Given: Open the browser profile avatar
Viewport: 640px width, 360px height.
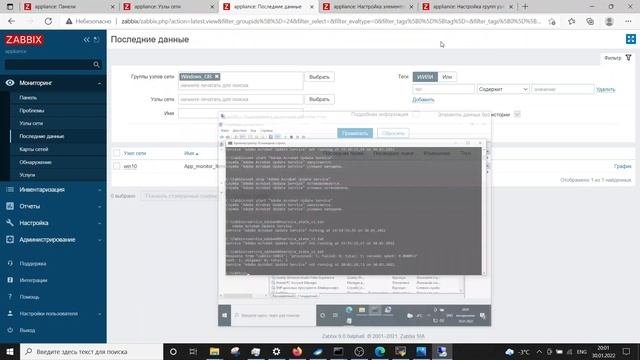Looking at the screenshot, I should pos(609,21).
